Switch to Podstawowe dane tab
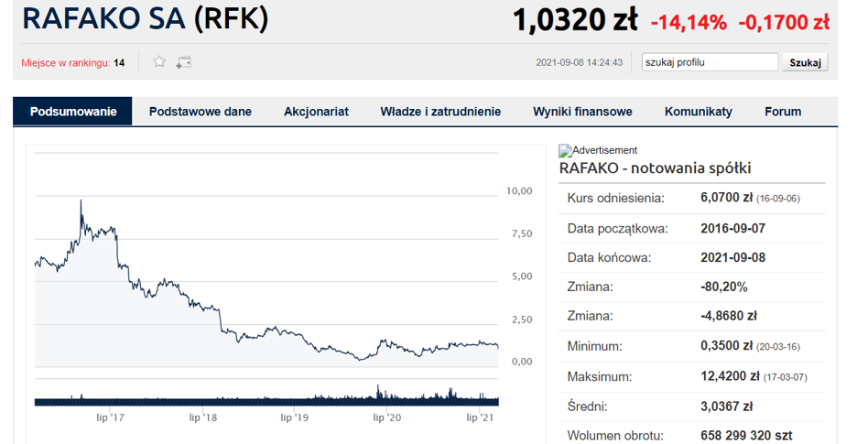868x444 pixels. pyautogui.click(x=201, y=112)
